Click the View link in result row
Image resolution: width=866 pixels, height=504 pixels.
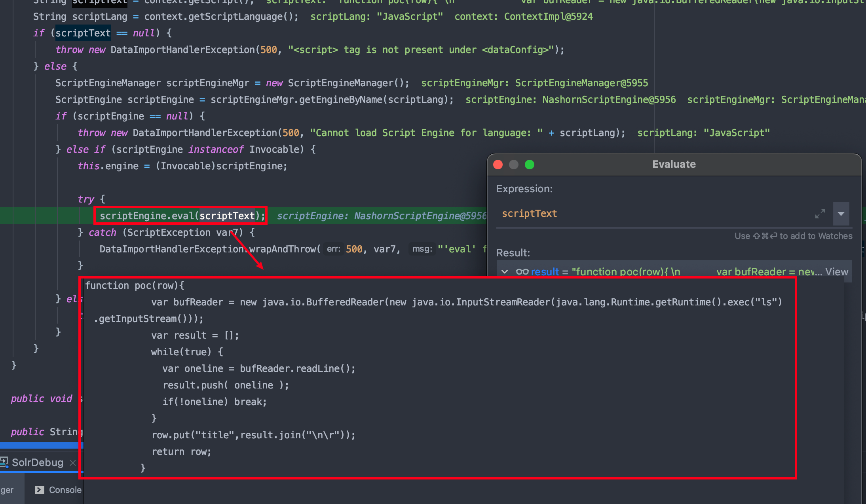coord(836,272)
